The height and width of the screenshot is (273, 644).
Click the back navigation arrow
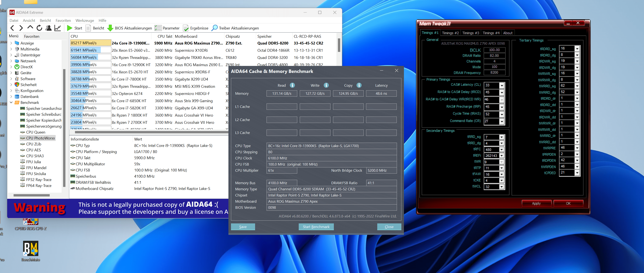(12, 28)
